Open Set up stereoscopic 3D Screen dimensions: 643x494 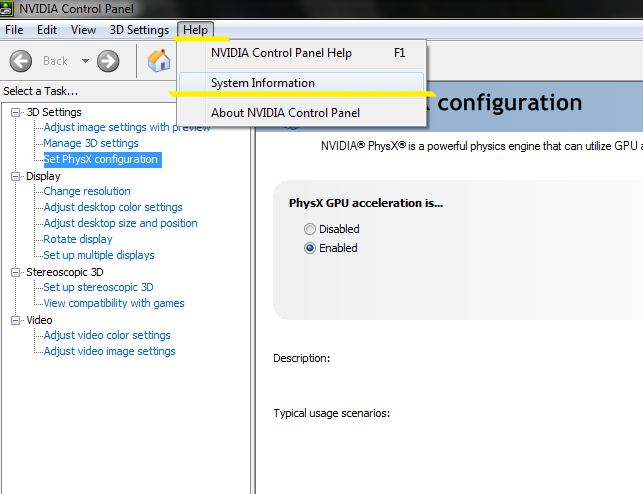98,287
